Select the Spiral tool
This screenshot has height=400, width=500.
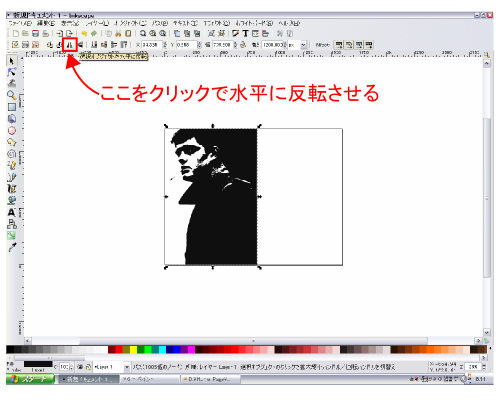[x=12, y=154]
